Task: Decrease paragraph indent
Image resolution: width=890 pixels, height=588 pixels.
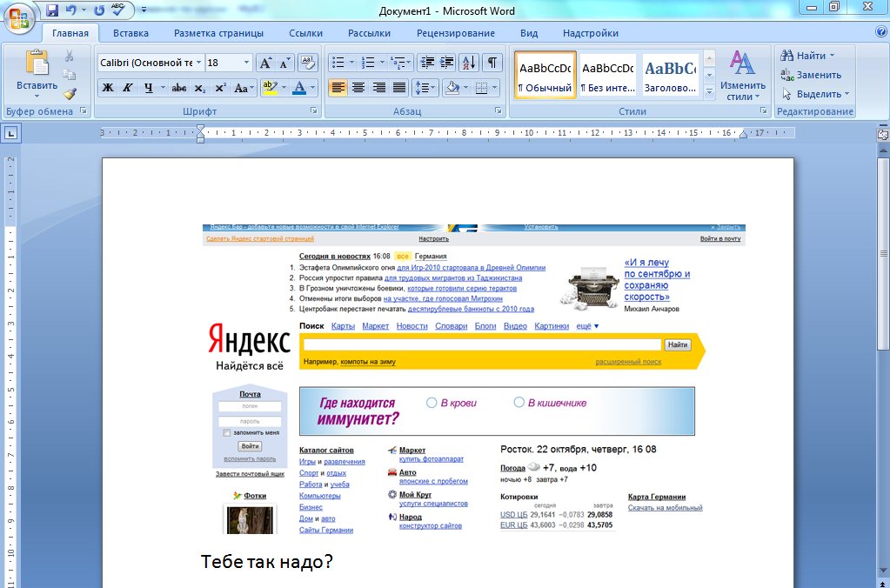Action: click(427, 63)
